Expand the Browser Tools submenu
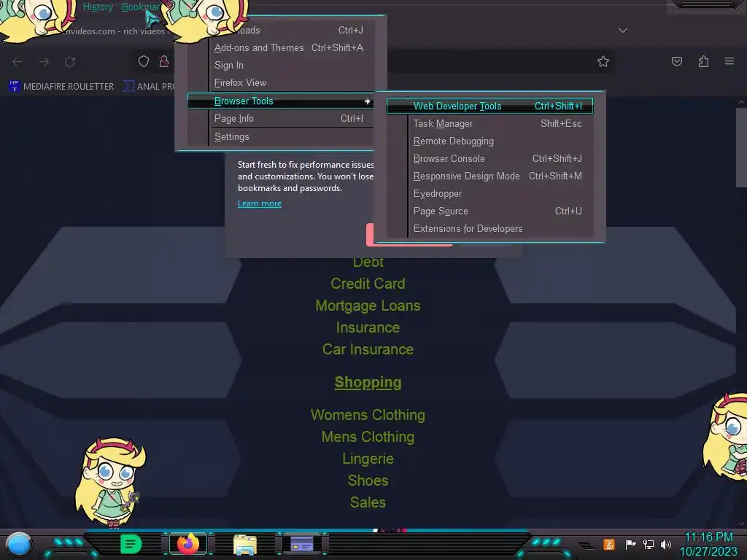This screenshot has height=560, width=747. tap(281, 101)
